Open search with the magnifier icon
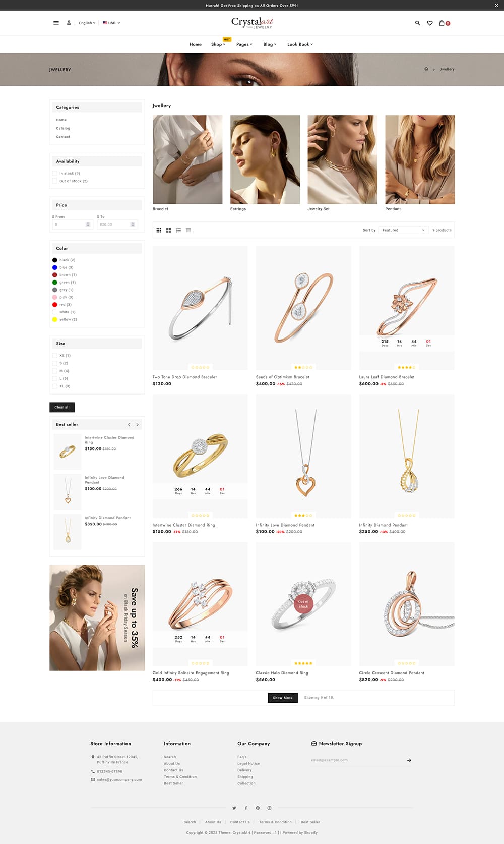 417,23
